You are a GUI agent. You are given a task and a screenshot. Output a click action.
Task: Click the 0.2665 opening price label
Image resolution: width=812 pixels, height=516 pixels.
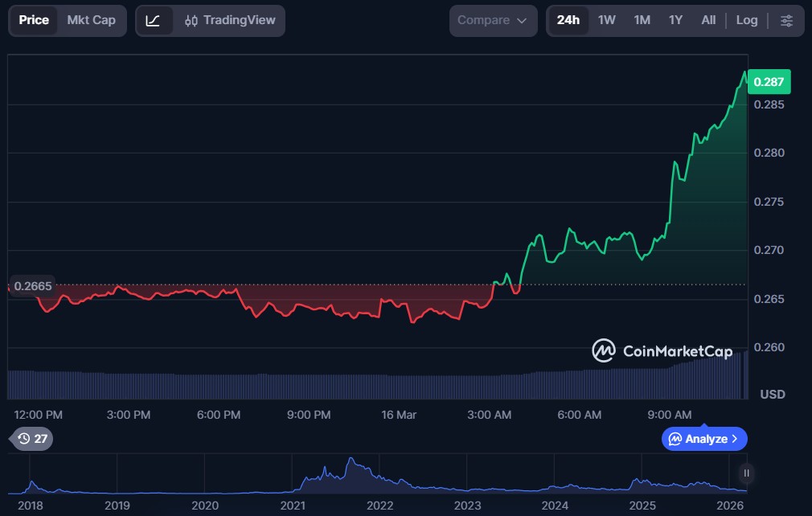[32, 287]
